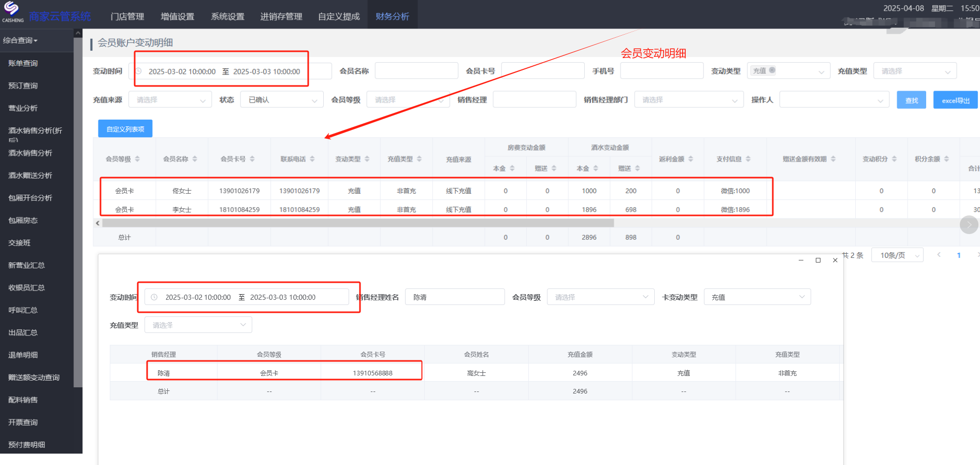Click 手机号 input field

(662, 71)
